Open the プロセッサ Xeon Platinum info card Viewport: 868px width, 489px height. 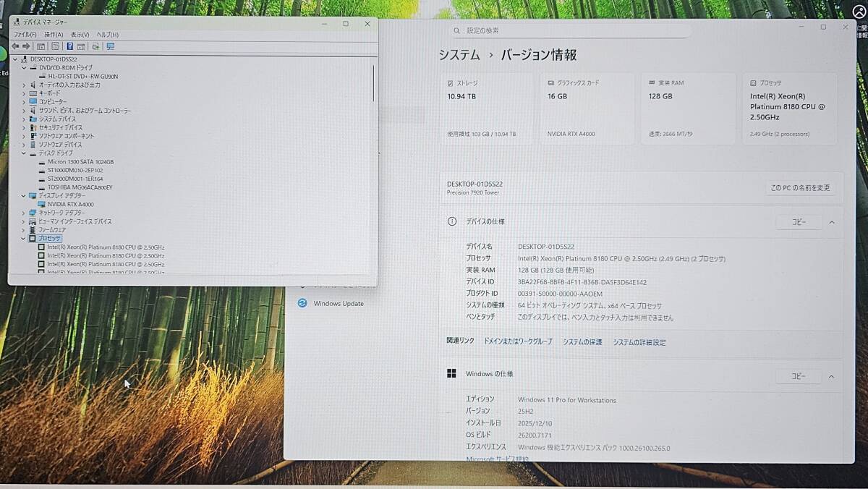789,108
